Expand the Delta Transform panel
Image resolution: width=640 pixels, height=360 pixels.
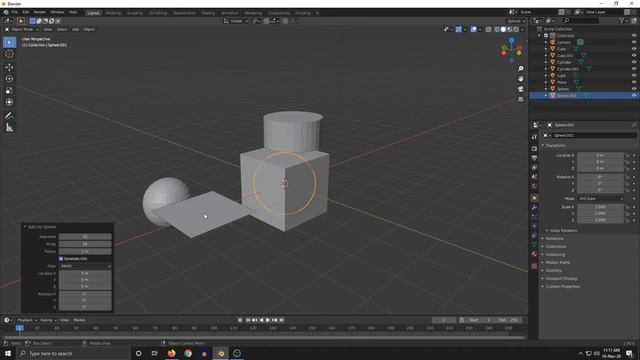coord(563,231)
